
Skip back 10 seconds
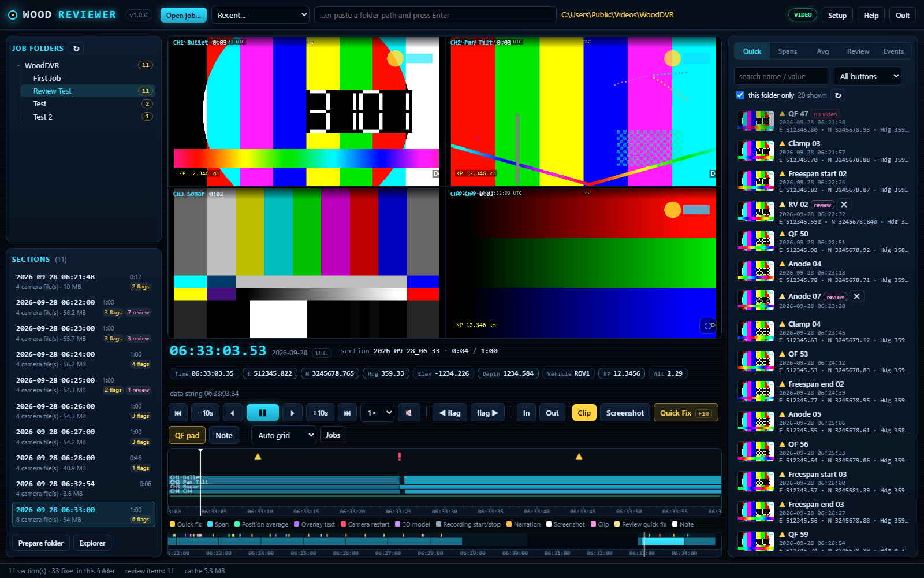[206, 413]
